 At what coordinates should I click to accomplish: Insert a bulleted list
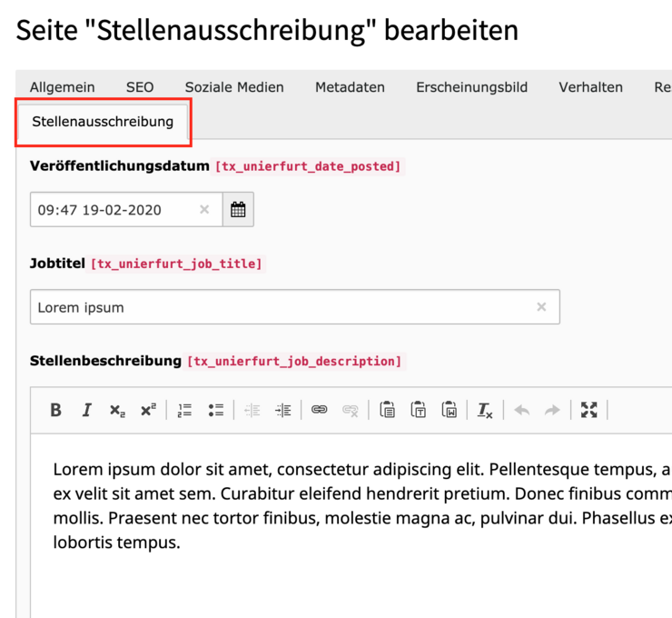tap(215, 410)
